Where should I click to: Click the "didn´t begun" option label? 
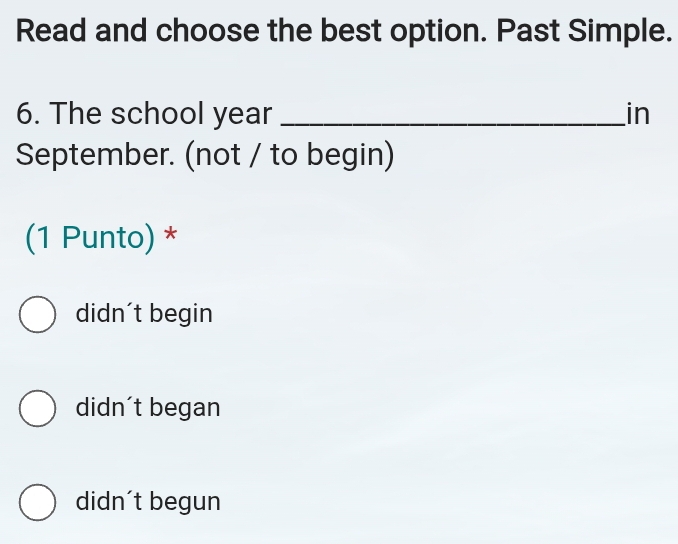[148, 501]
